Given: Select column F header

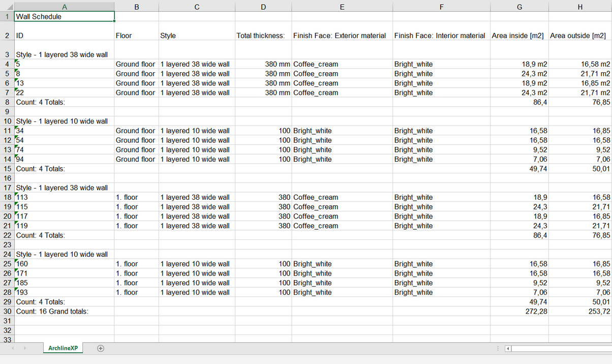Looking at the screenshot, I should pyautogui.click(x=441, y=6).
